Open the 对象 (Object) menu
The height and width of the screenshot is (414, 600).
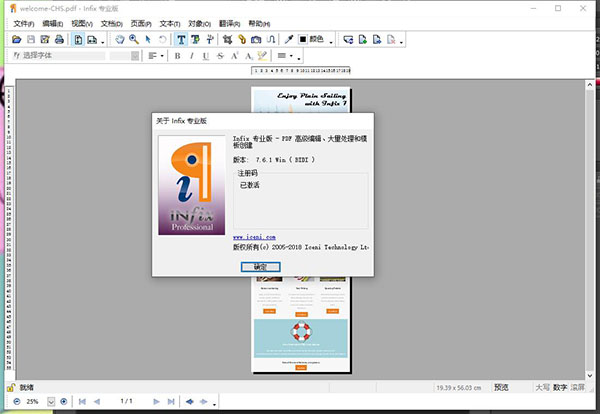pos(199,24)
